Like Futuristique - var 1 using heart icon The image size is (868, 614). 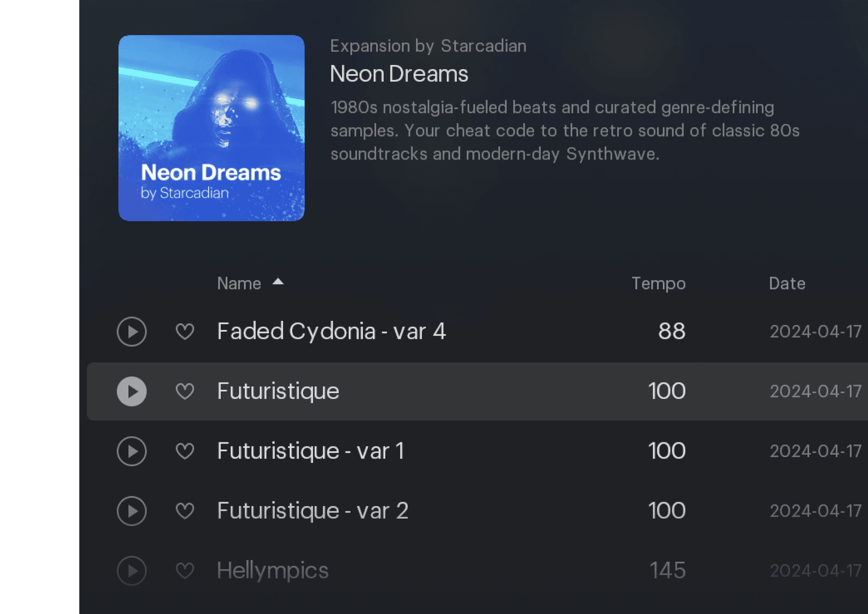(x=185, y=451)
